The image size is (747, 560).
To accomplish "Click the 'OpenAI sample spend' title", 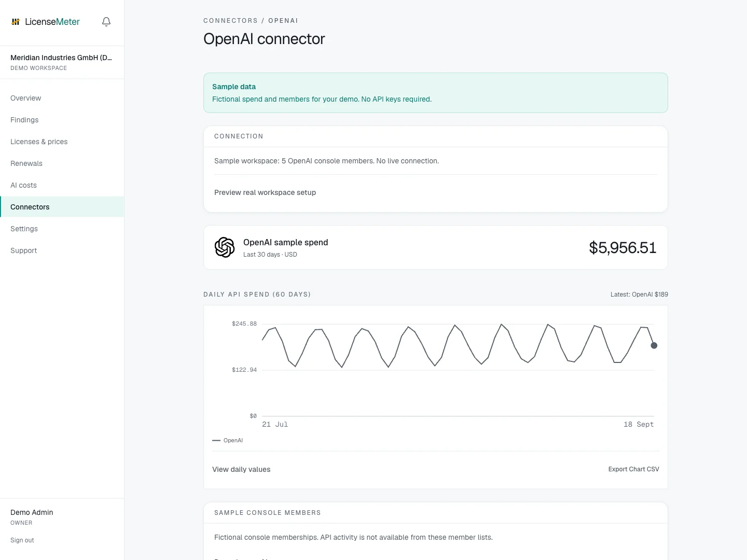I will point(285,242).
